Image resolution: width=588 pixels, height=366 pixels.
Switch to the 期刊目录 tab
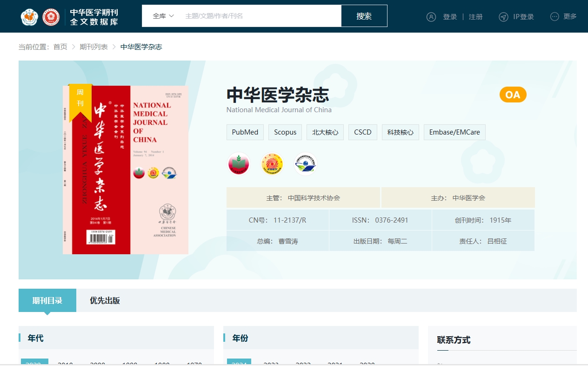point(47,300)
